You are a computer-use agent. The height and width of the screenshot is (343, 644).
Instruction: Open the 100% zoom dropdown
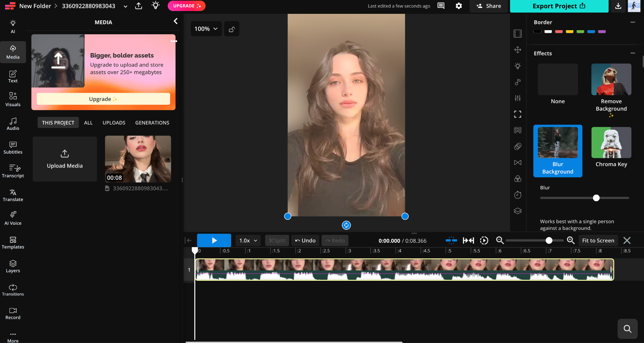click(x=206, y=29)
